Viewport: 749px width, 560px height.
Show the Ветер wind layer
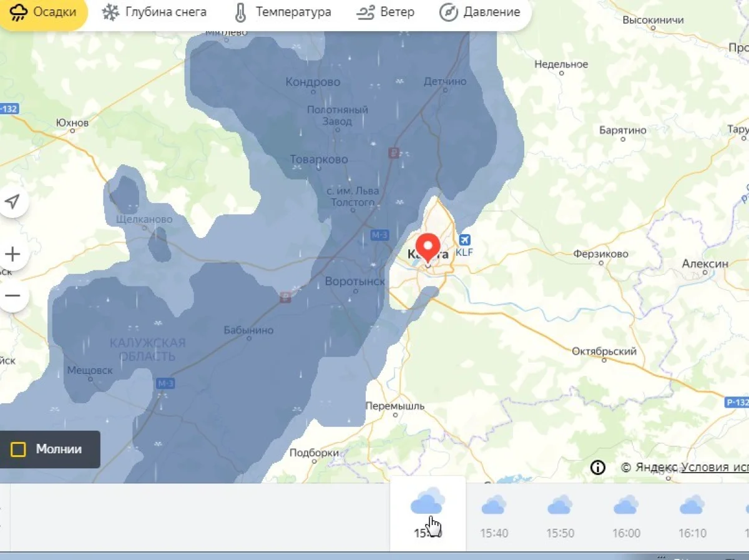pyautogui.click(x=385, y=12)
